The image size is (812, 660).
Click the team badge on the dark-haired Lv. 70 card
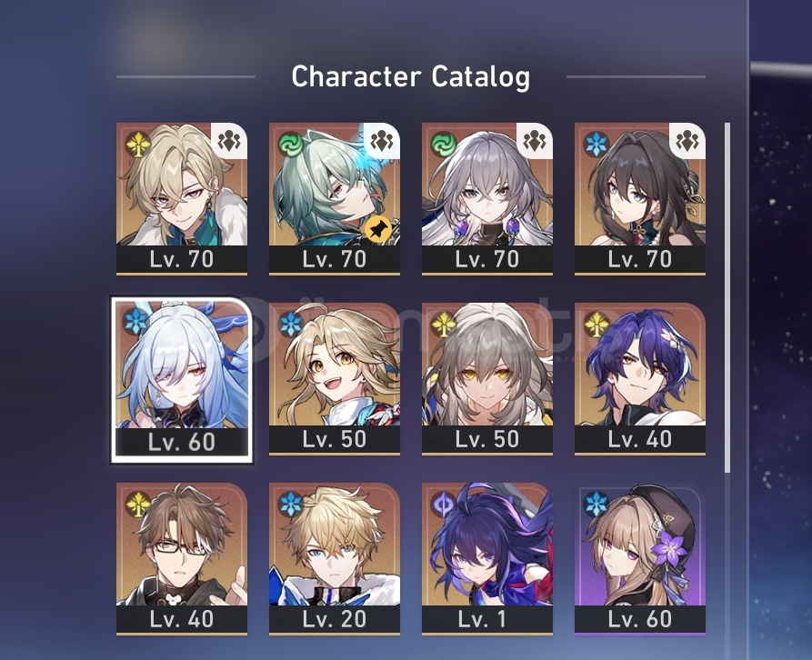point(687,140)
